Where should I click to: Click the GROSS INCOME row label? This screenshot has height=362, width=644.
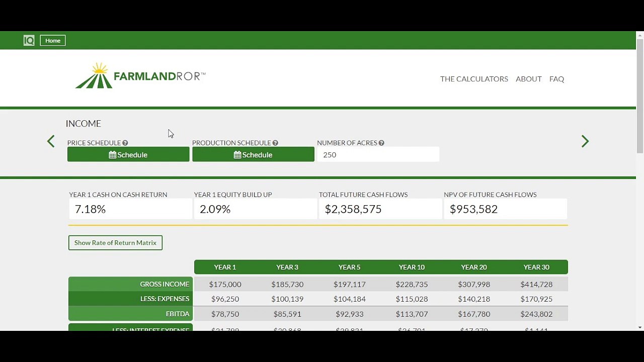pos(130,284)
